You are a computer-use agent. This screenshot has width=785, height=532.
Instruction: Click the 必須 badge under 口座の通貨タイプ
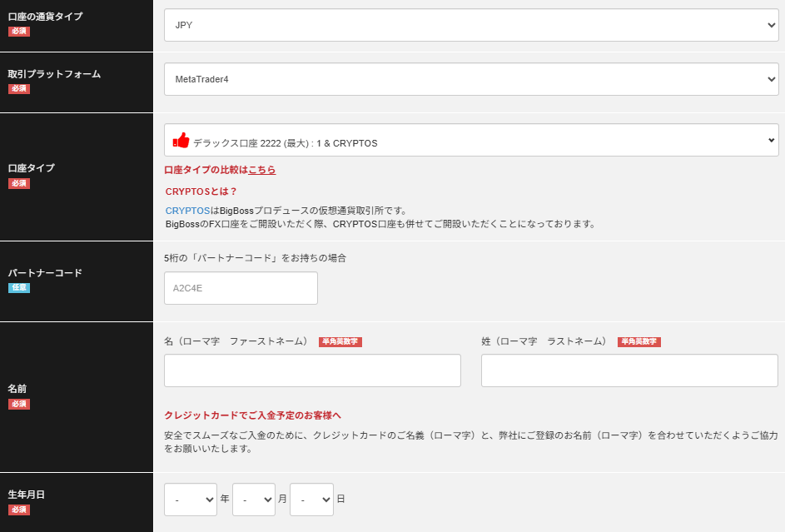tap(19, 32)
